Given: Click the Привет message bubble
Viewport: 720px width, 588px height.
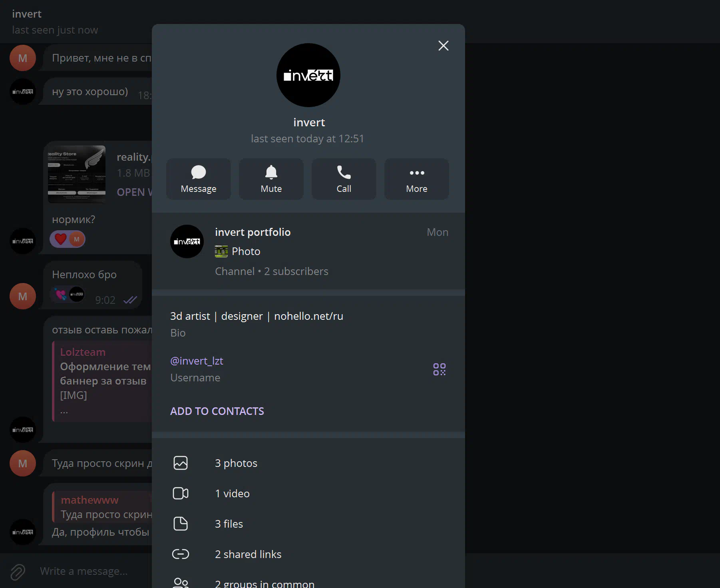Looking at the screenshot, I should [97, 58].
